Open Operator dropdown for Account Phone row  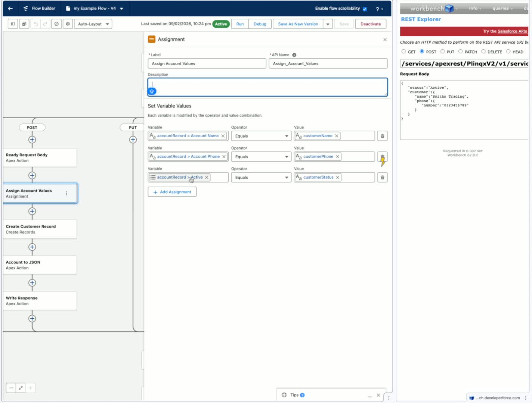click(261, 157)
